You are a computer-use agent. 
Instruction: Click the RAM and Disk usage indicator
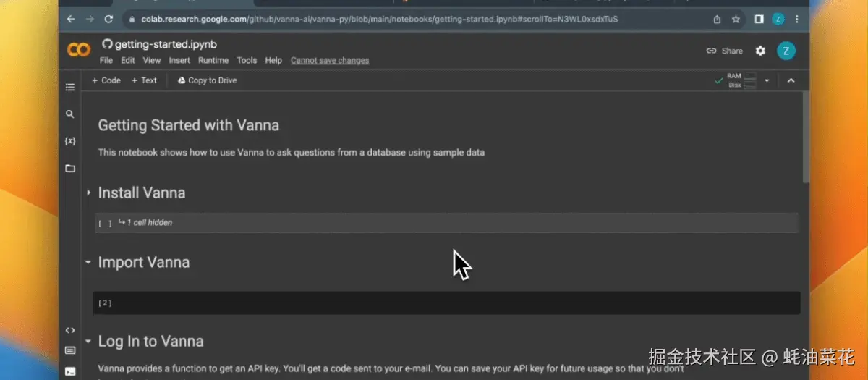point(741,80)
